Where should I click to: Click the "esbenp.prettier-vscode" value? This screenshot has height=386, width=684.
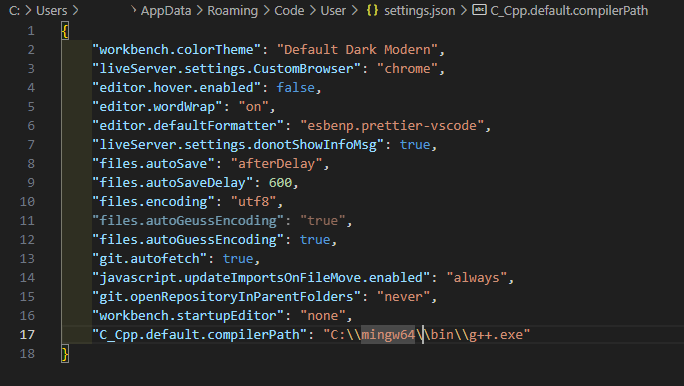coord(392,126)
